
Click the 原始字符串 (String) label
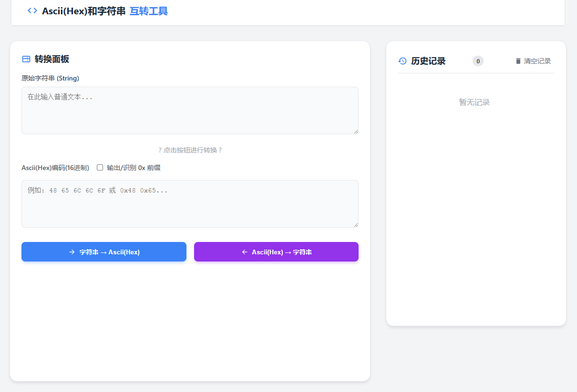tap(51, 78)
